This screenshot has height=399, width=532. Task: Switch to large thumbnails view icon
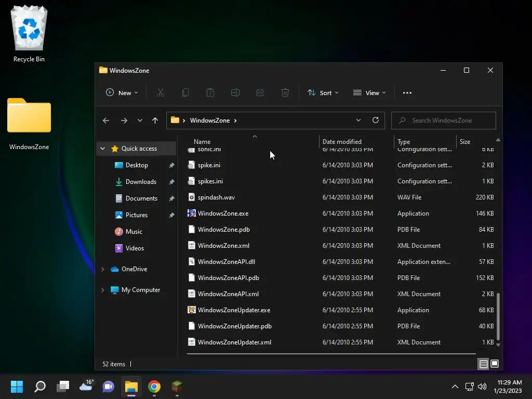tap(495, 364)
